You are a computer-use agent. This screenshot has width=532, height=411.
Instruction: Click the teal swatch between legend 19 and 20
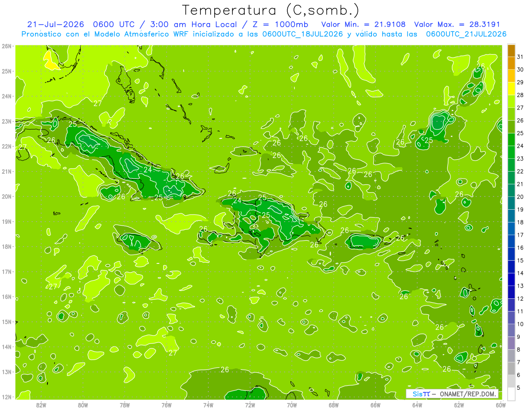coord(511,203)
